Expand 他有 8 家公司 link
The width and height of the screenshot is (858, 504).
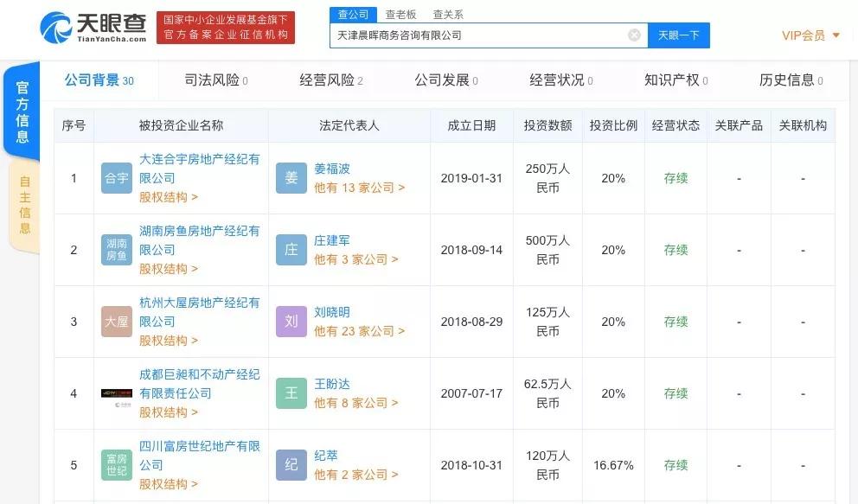click(x=356, y=402)
